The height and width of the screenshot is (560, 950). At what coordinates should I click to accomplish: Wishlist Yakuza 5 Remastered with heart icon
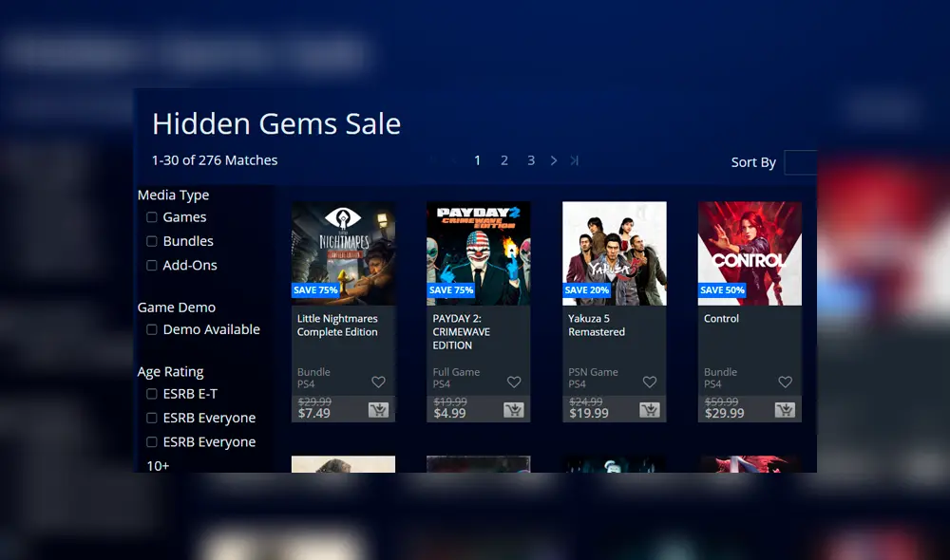[x=650, y=382]
